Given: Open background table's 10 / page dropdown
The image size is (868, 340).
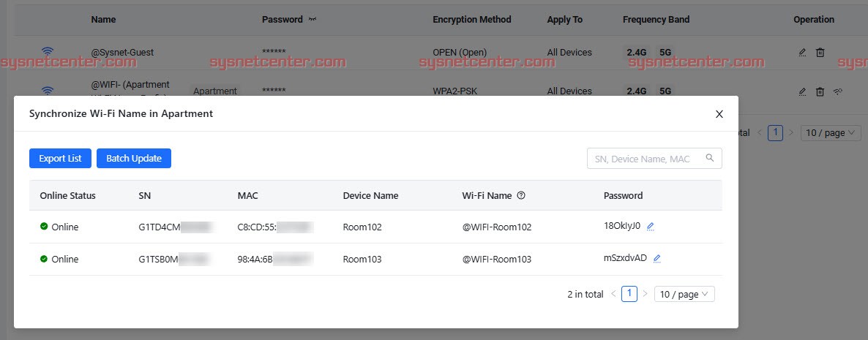Looking at the screenshot, I should pos(831,132).
